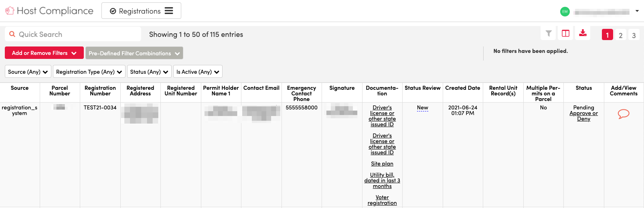Download entries with the export icon
The image size is (644, 208).
tap(583, 34)
